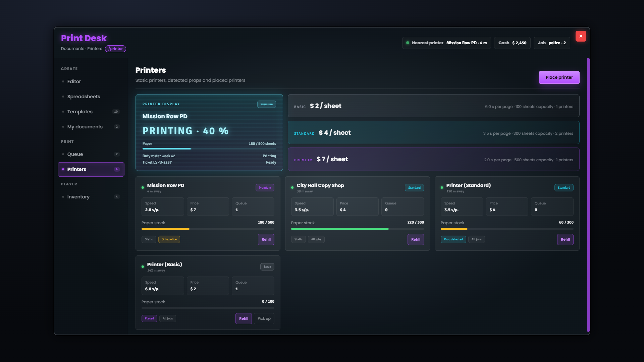Click the Place printer button
Image resolution: width=644 pixels, height=362 pixels.
click(559, 77)
